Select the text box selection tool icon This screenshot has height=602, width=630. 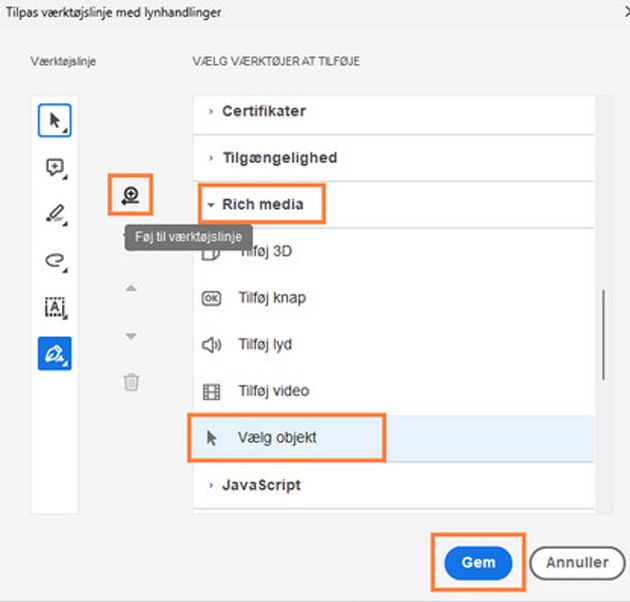pos(54,307)
